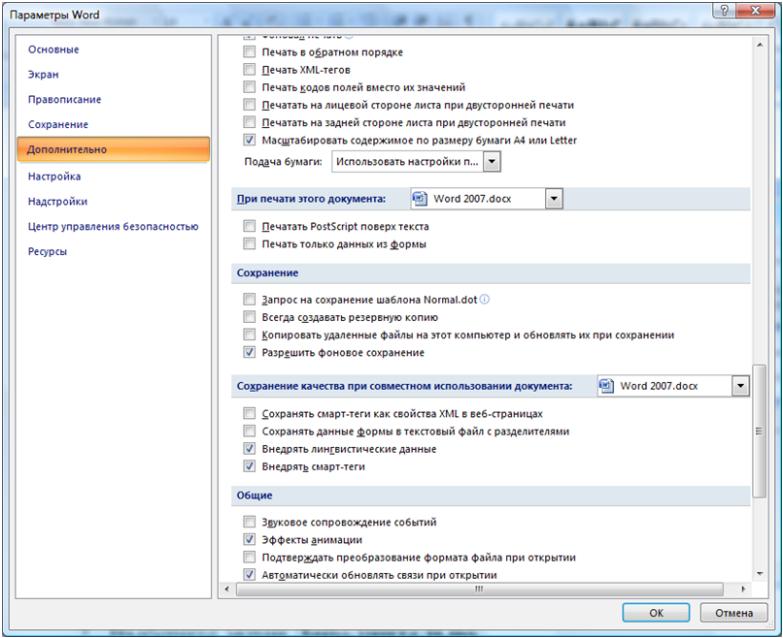Check Подтверждать преобразование формата файла при открытии
The height and width of the screenshot is (638, 783).
(x=249, y=557)
